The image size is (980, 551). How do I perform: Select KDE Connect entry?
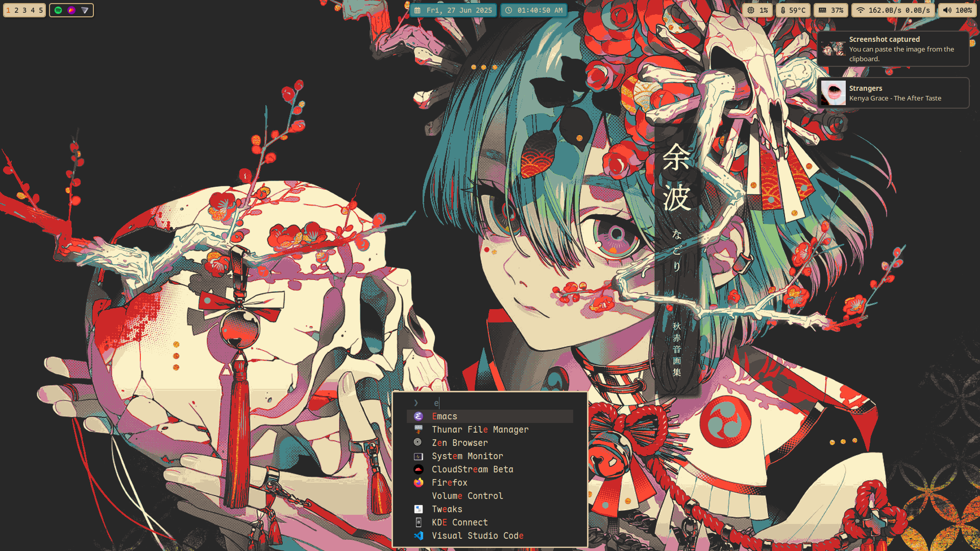click(459, 522)
